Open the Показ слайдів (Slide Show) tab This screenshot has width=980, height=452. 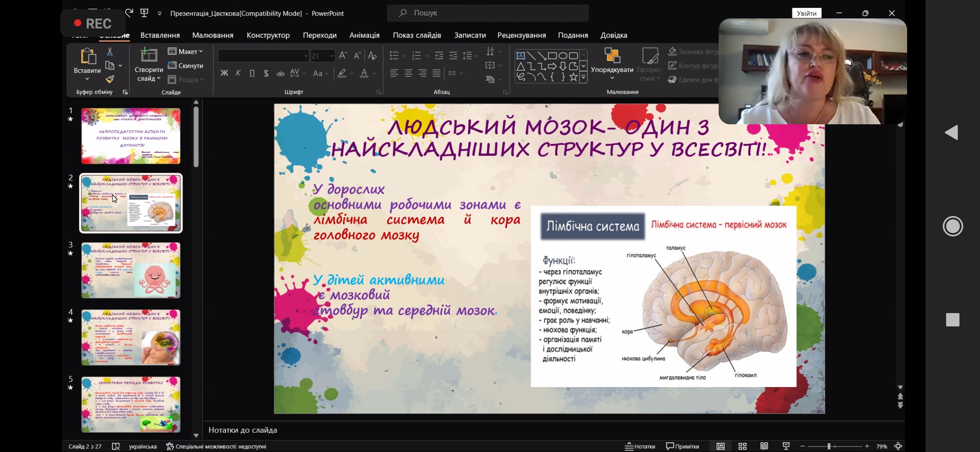(417, 35)
